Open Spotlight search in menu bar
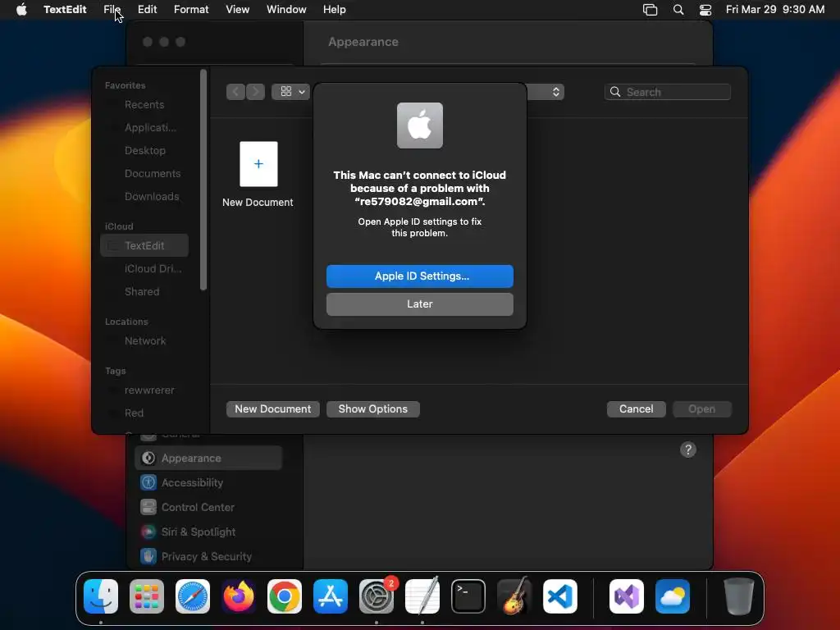 [678, 10]
